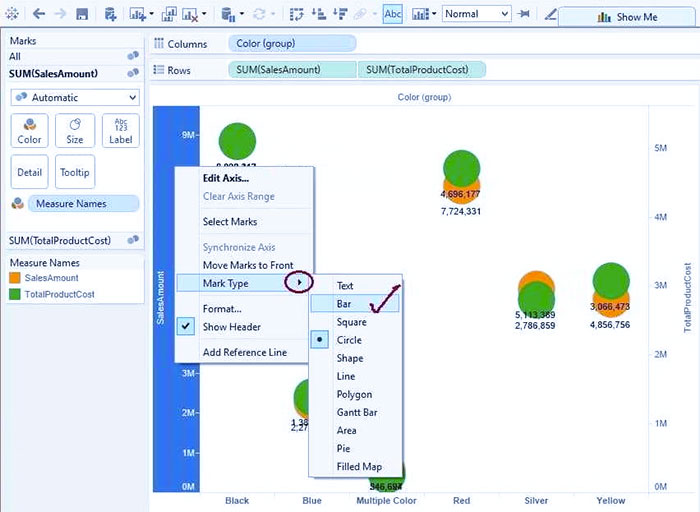
Task: Open the data updates dropdown arrow
Action: pyautogui.click(x=242, y=14)
